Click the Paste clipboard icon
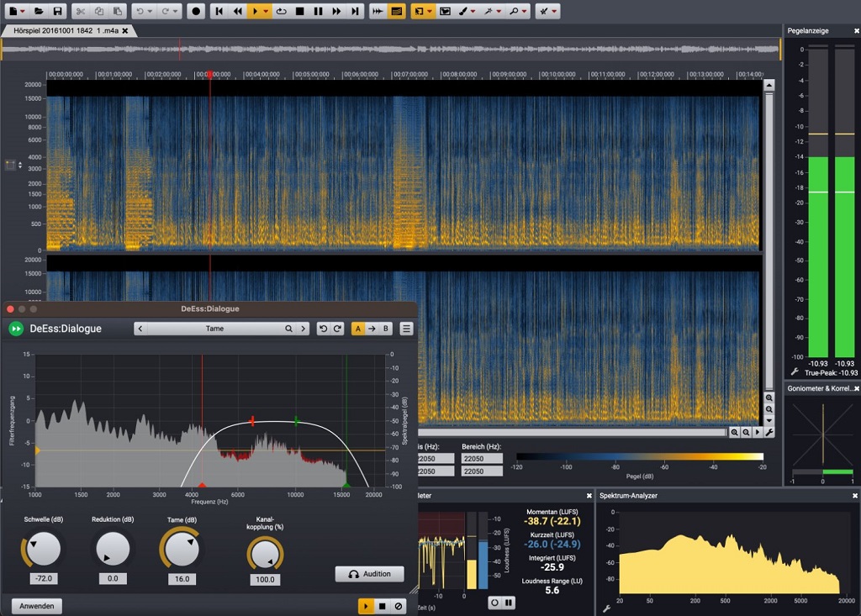 coord(118,11)
